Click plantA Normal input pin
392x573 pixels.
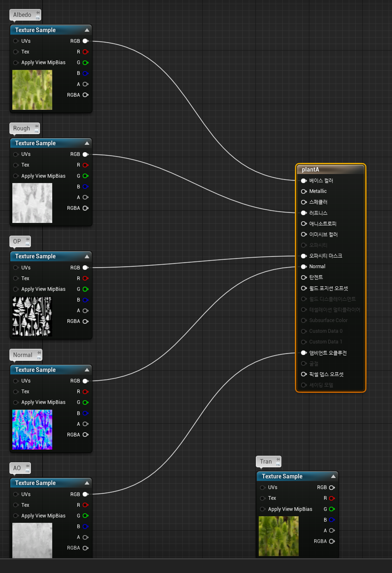click(x=304, y=267)
